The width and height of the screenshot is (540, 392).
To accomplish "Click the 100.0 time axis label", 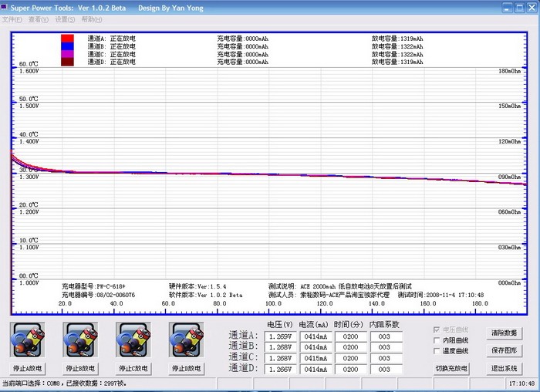I will point(273,303).
